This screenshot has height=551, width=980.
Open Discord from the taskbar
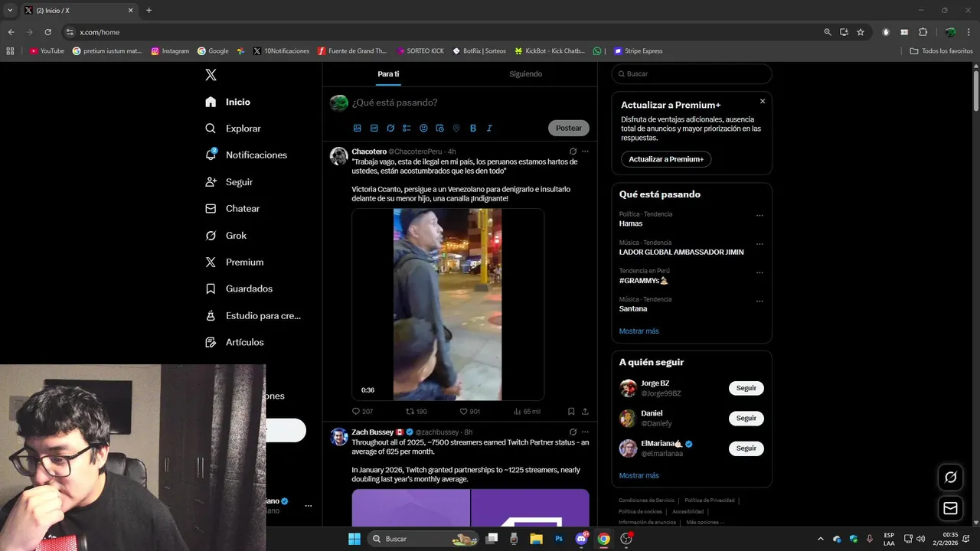(581, 539)
